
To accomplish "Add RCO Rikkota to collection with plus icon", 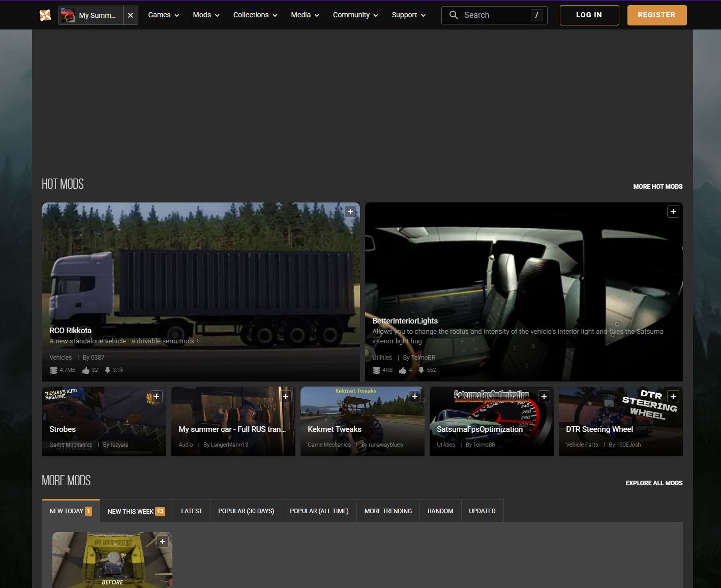I will click(x=350, y=212).
